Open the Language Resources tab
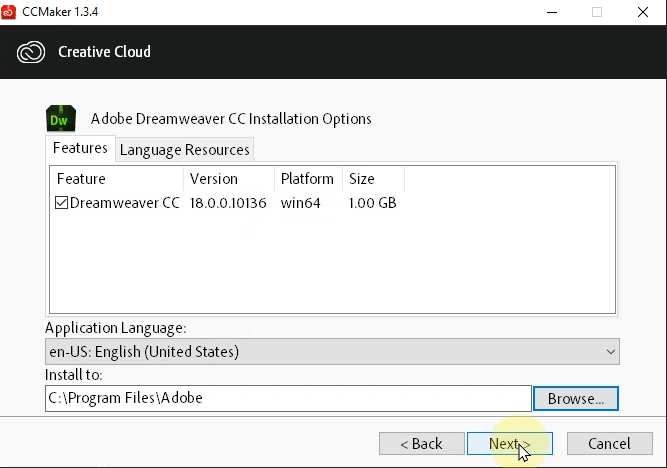Screen dimensions: 667x468 [184, 150]
